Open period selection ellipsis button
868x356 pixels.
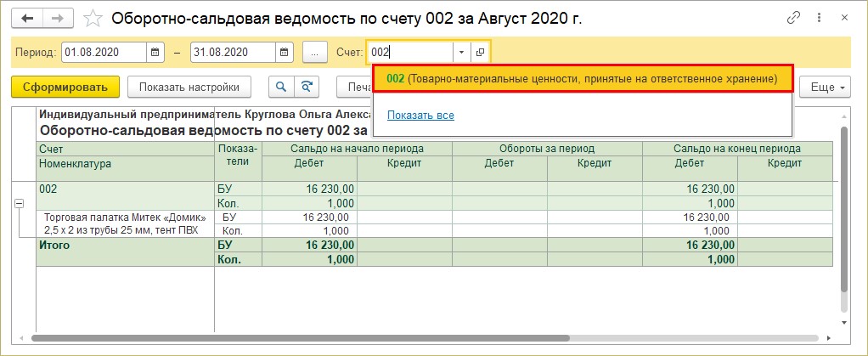315,53
